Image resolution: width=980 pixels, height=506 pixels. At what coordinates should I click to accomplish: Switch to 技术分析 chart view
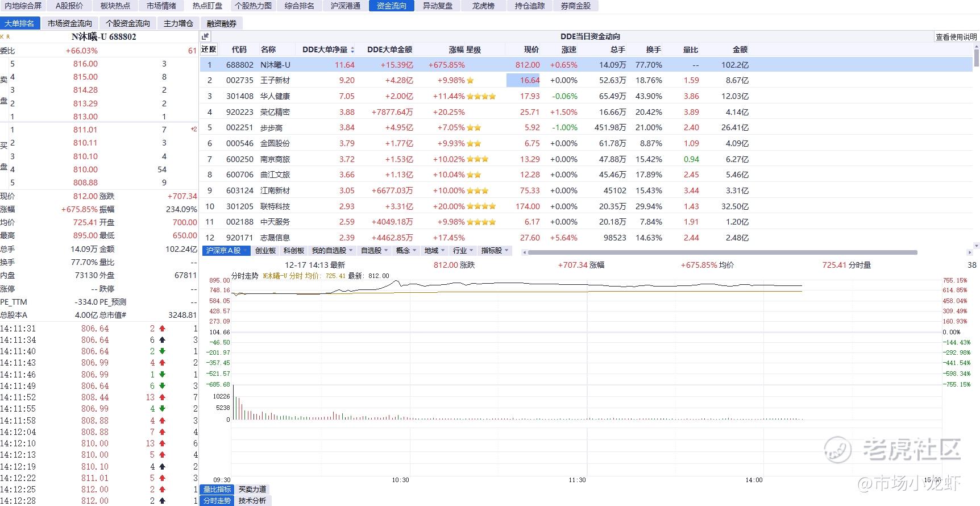pyautogui.click(x=252, y=501)
